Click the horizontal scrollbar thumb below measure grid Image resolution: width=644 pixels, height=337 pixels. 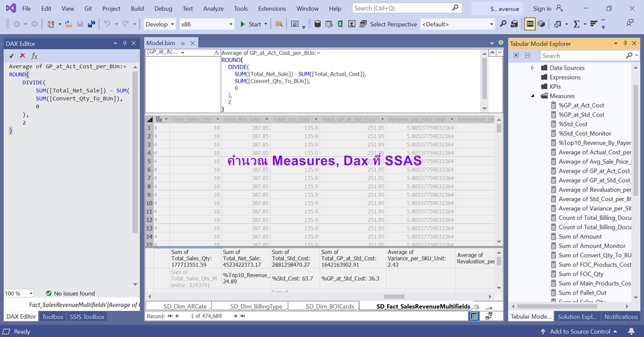coord(394,296)
